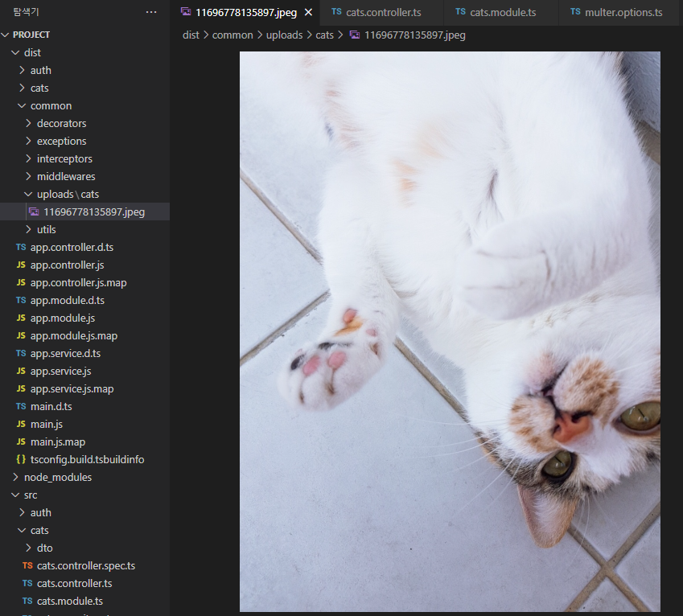Click the TS icon beside main.d.ts

tap(21, 406)
